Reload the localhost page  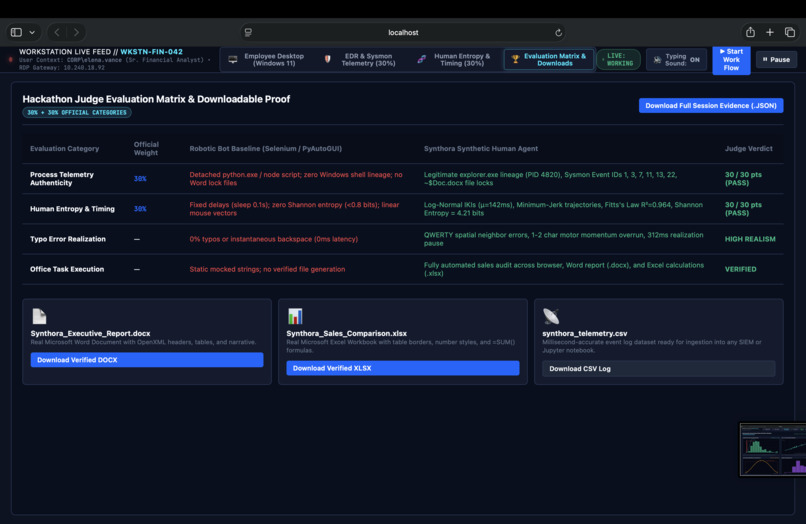pyautogui.click(x=558, y=32)
